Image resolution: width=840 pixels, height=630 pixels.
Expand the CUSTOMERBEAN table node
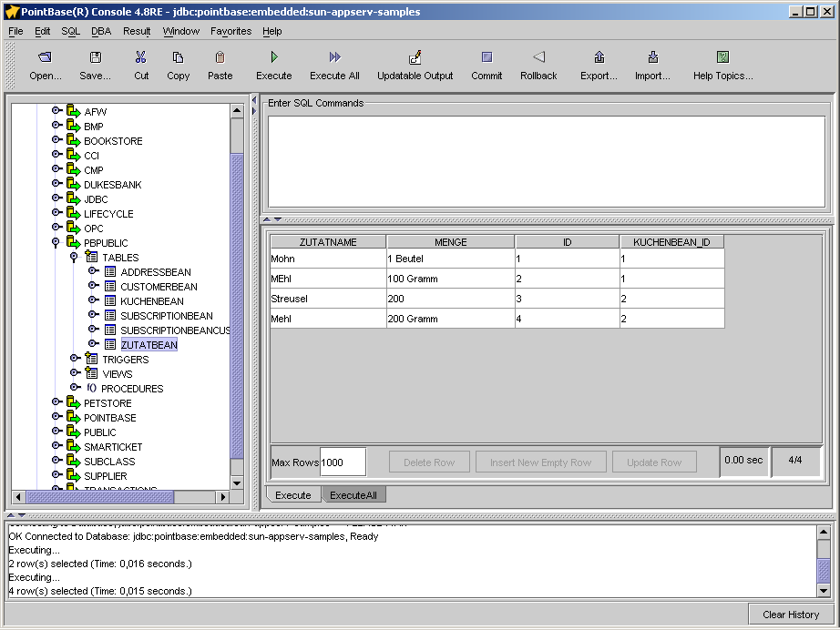(x=93, y=285)
